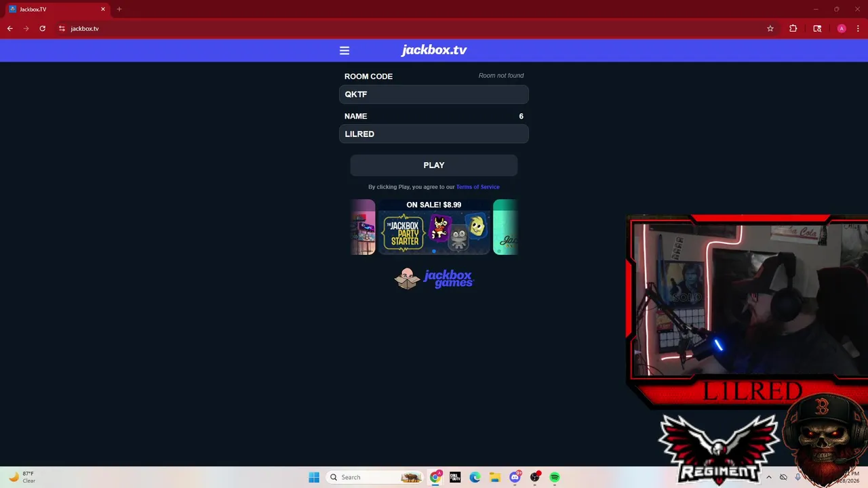Click the Name input field

click(x=434, y=134)
